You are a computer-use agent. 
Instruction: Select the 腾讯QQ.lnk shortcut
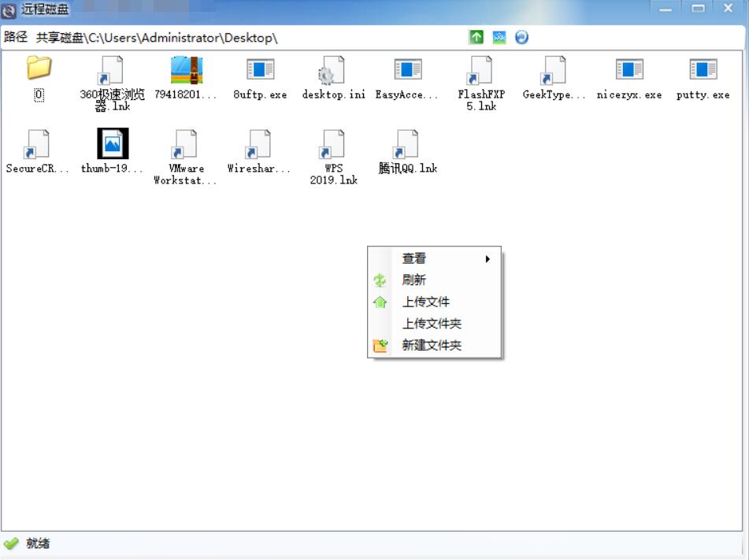point(407,145)
